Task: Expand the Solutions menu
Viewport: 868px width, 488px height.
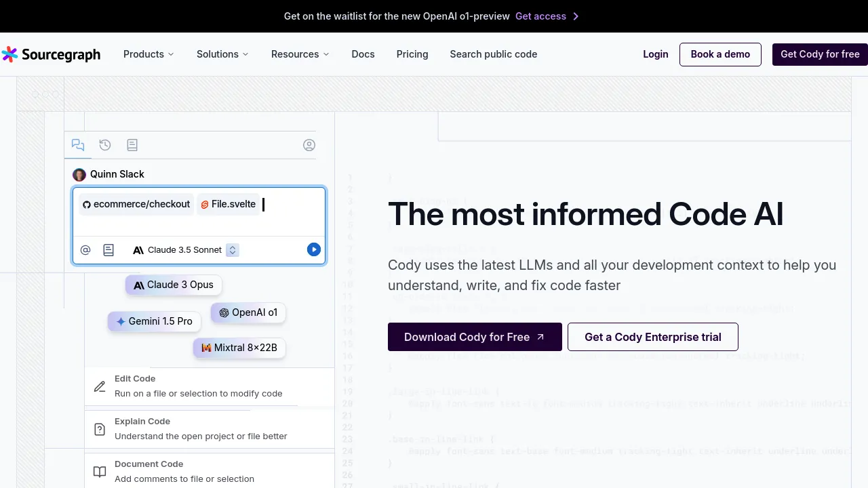Action: 222,54
